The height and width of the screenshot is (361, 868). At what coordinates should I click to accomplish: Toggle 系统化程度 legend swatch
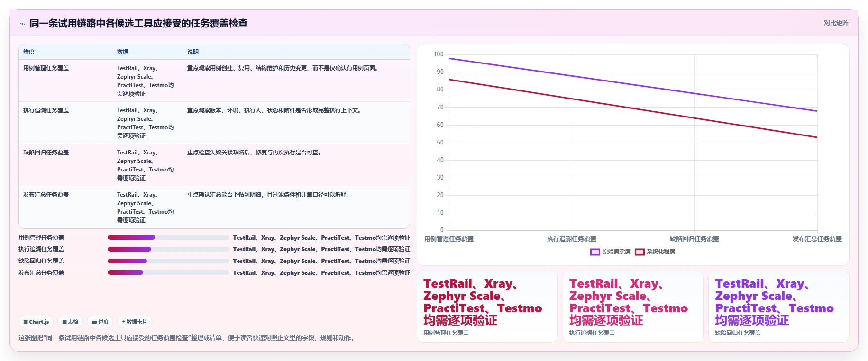pos(640,252)
